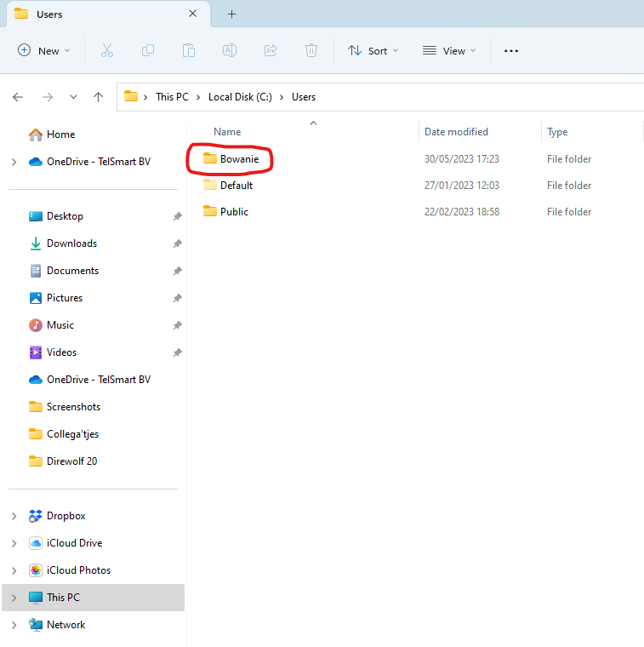Image resolution: width=644 pixels, height=647 pixels.
Task: Go up one folder level arrow
Action: pos(99,97)
